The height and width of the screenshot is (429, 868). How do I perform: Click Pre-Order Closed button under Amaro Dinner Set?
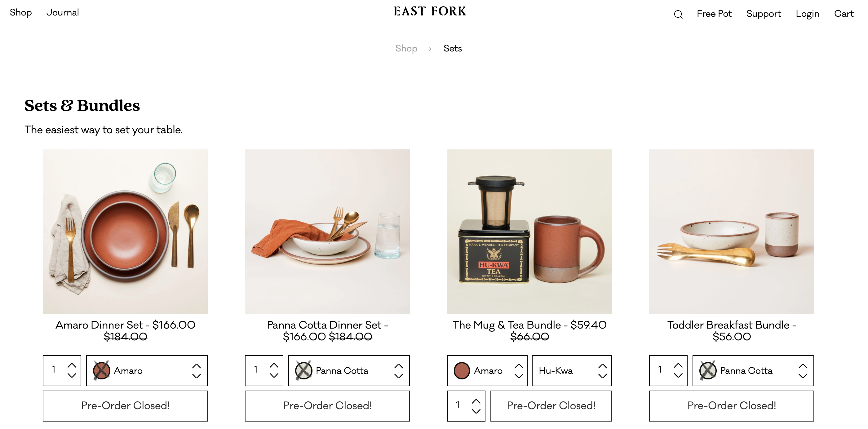click(125, 406)
